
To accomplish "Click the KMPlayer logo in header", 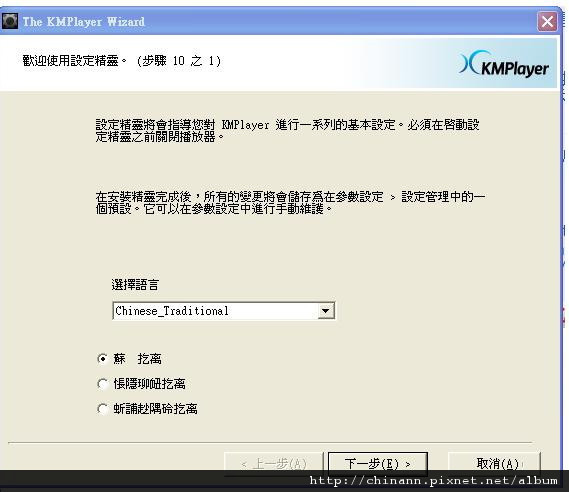I will (x=504, y=64).
